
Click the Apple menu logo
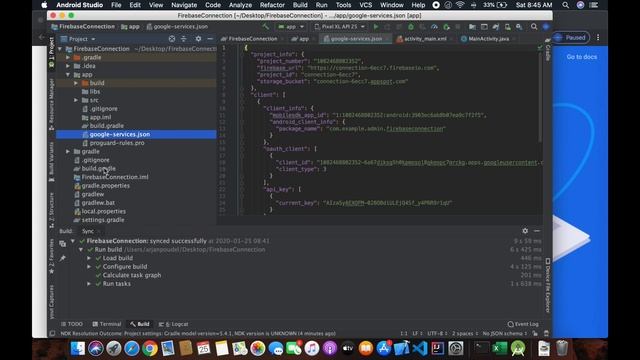click(44, 5)
